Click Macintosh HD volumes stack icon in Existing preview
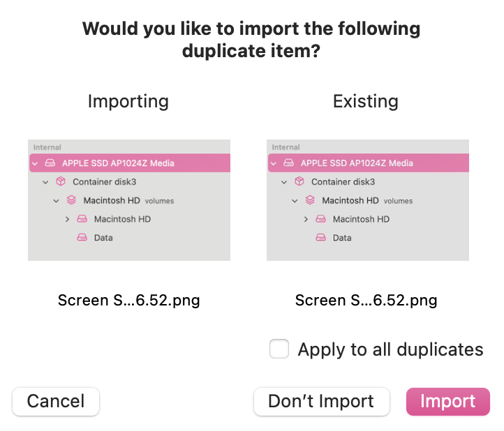The image size is (504, 431). click(310, 200)
